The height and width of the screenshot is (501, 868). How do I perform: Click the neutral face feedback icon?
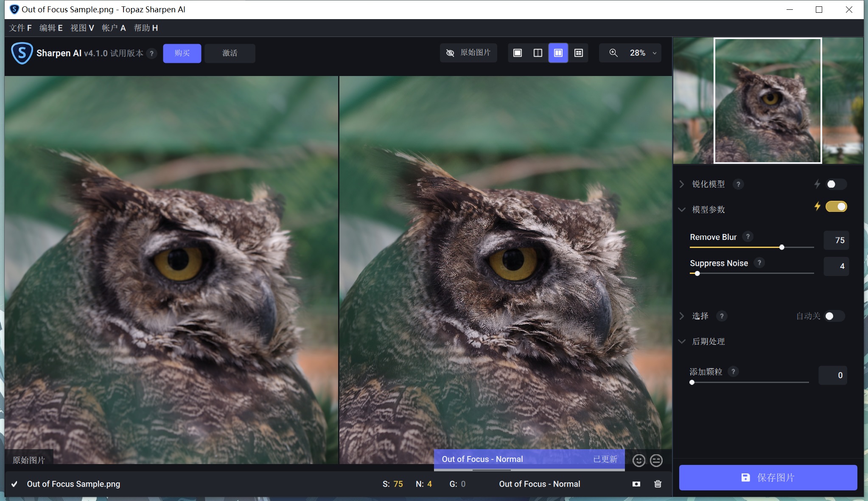click(656, 460)
